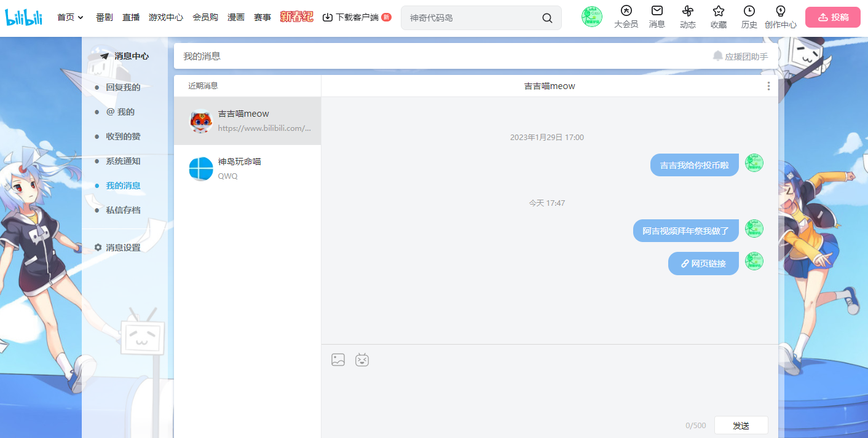This screenshot has width=868, height=438.
Task: Click timestamp 今天 17:47
Action: (547, 203)
